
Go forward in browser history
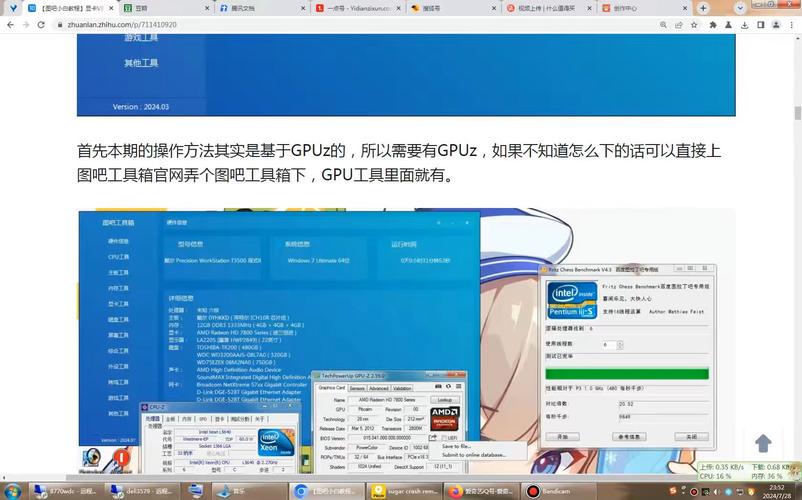26,25
